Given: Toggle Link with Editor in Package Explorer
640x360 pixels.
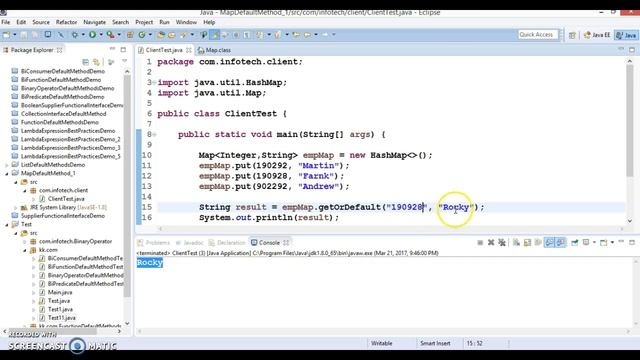Looking at the screenshot, I should tap(96, 62).
